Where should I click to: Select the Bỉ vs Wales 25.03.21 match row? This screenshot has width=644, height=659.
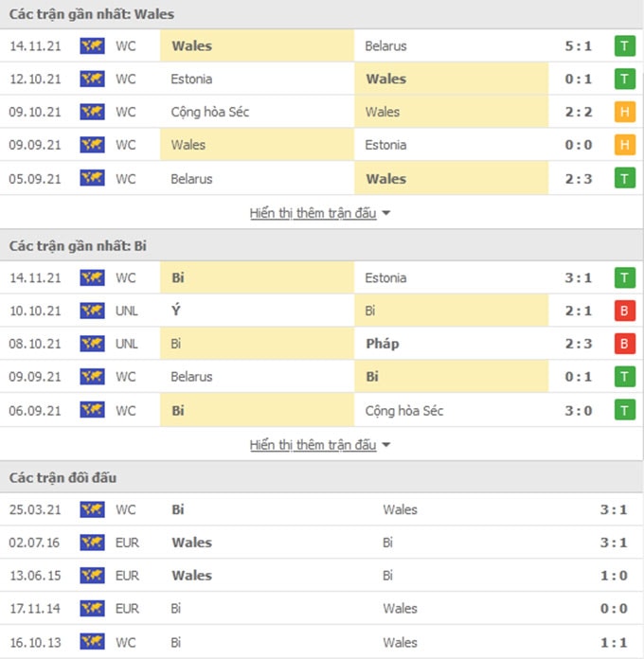pos(322,509)
